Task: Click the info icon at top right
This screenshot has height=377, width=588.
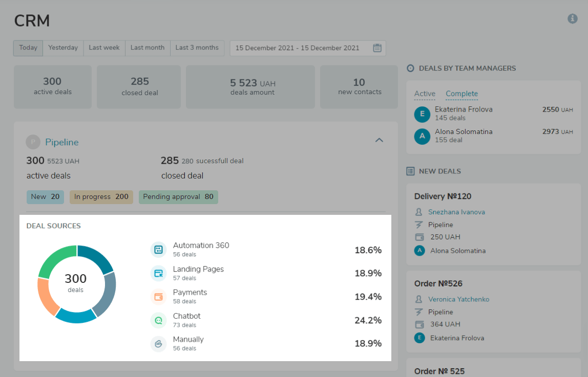Action: (572, 19)
